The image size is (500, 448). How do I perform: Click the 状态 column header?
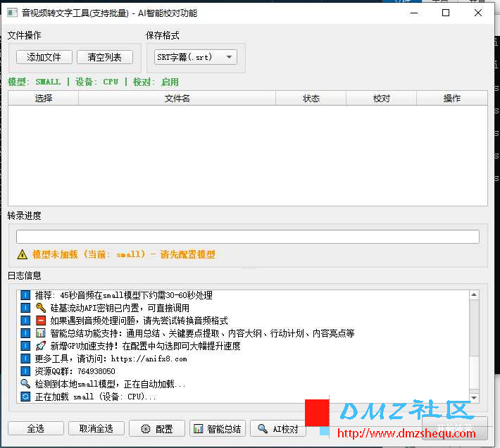(311, 99)
